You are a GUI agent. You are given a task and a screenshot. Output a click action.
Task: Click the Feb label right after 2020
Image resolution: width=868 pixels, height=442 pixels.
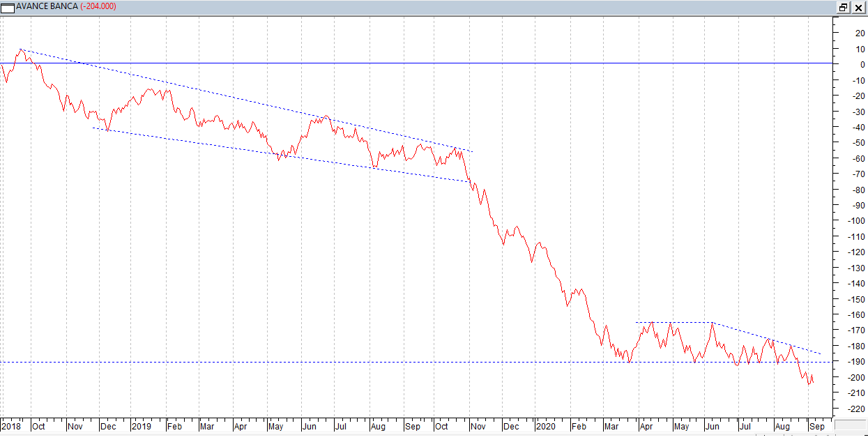point(578,425)
